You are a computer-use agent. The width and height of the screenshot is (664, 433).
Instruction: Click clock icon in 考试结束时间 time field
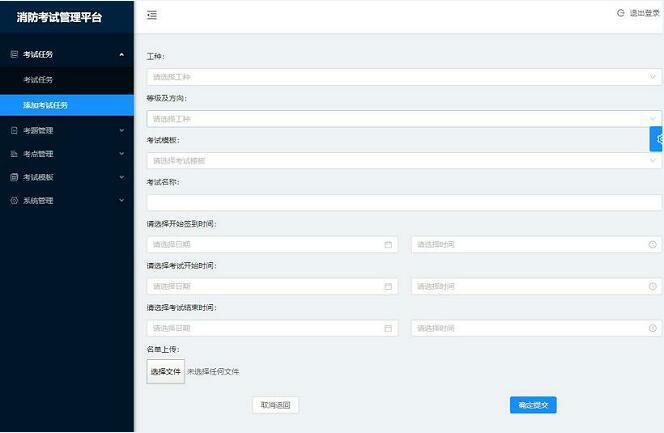point(652,328)
